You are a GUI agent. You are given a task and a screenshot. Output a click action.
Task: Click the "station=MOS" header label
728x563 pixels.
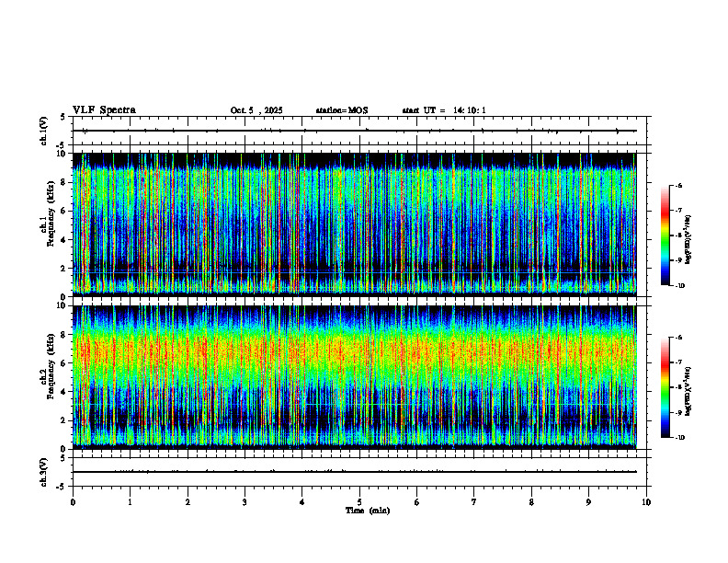point(342,110)
